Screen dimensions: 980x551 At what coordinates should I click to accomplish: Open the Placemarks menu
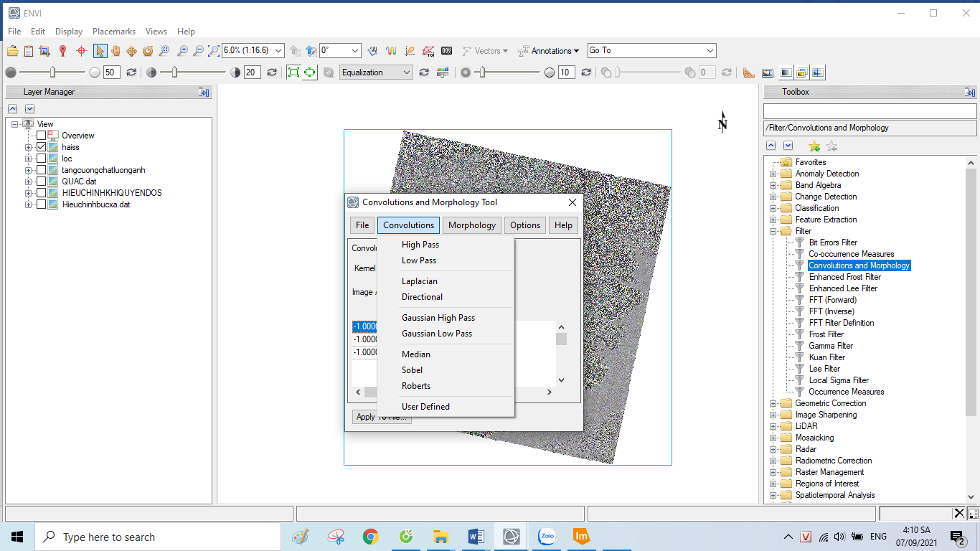point(114,32)
